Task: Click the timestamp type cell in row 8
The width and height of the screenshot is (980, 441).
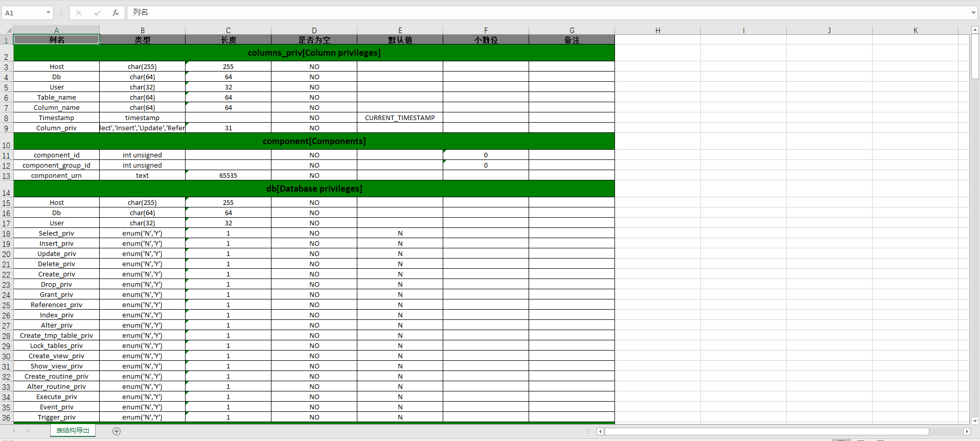Action: pos(143,118)
